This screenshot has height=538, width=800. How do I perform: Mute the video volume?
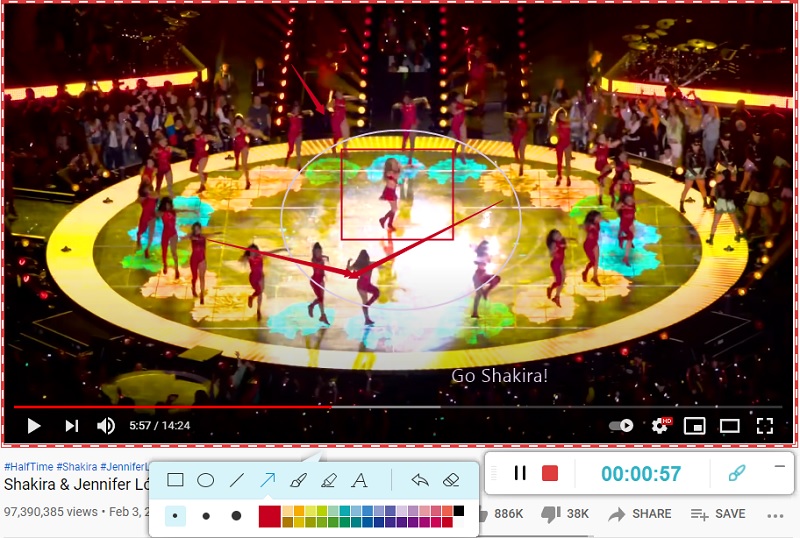[106, 426]
